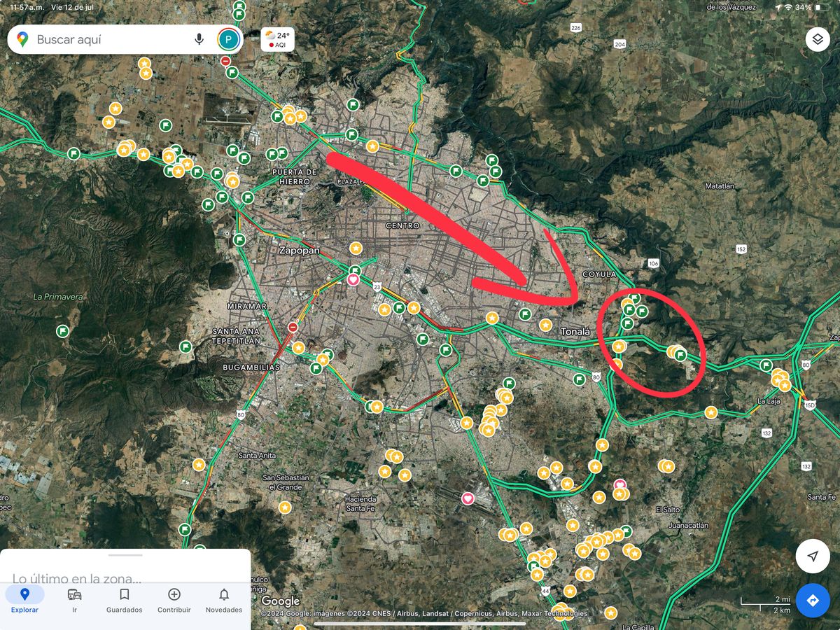Tap the blue directions button
This screenshot has height=630, width=840.
click(813, 601)
